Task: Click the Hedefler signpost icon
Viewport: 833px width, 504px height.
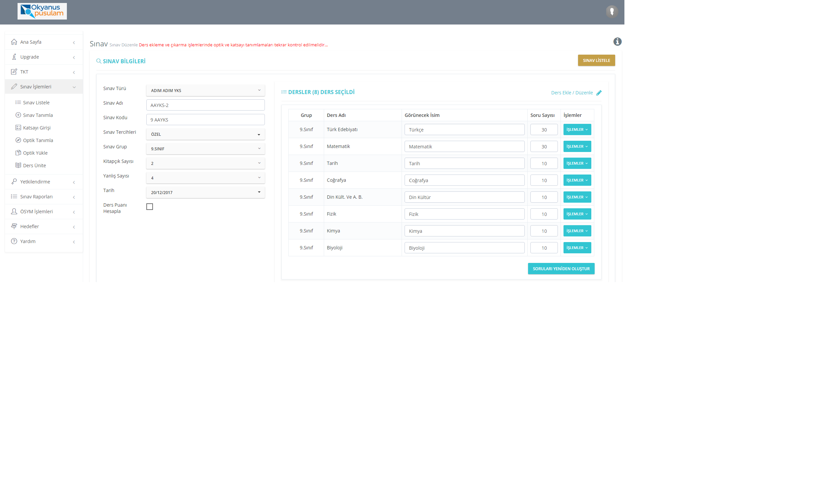Action: (x=14, y=227)
